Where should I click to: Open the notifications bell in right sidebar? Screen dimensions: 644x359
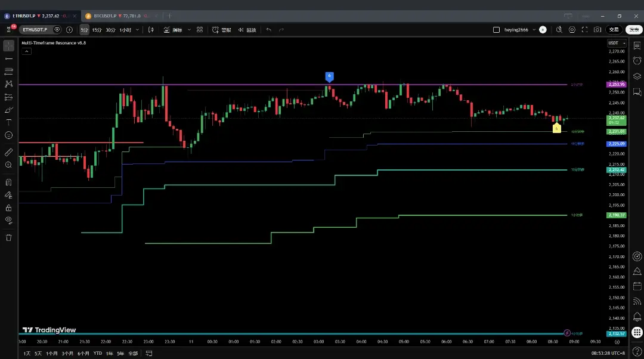pos(637,317)
